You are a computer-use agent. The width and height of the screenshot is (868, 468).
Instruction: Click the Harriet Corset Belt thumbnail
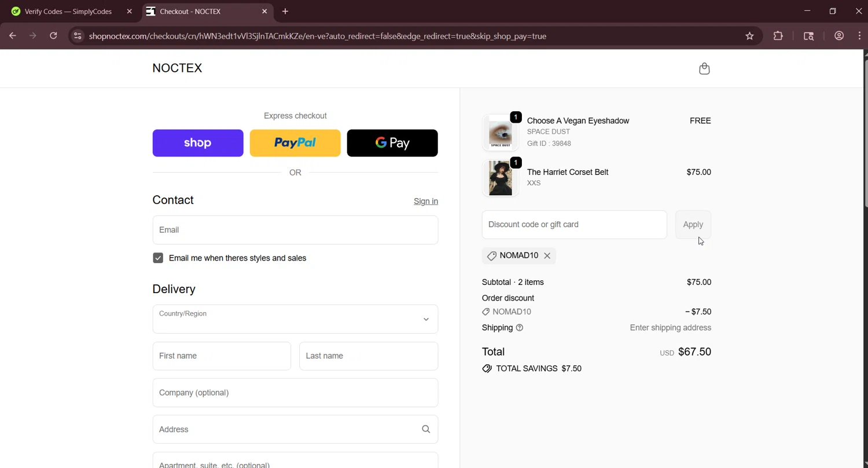[501, 178]
